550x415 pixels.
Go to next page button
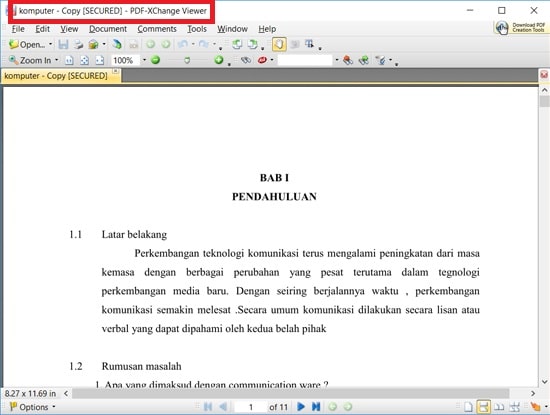point(301,407)
